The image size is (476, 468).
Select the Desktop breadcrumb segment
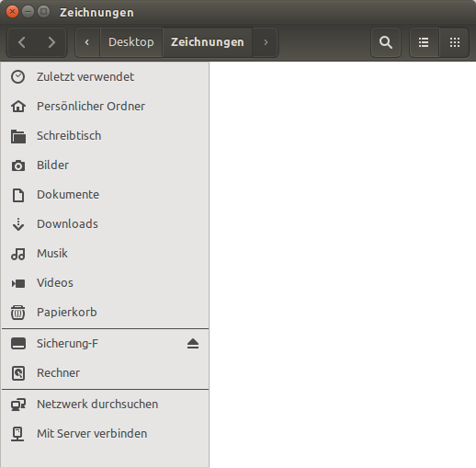(131, 42)
